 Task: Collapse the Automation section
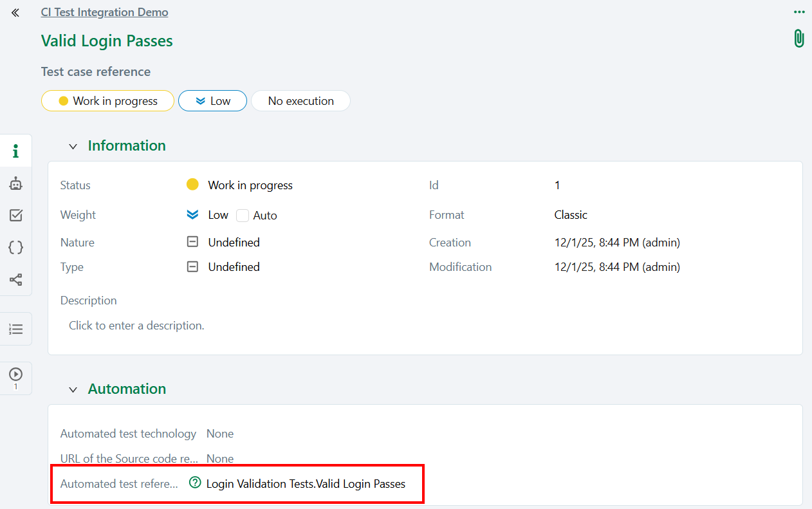coord(73,389)
